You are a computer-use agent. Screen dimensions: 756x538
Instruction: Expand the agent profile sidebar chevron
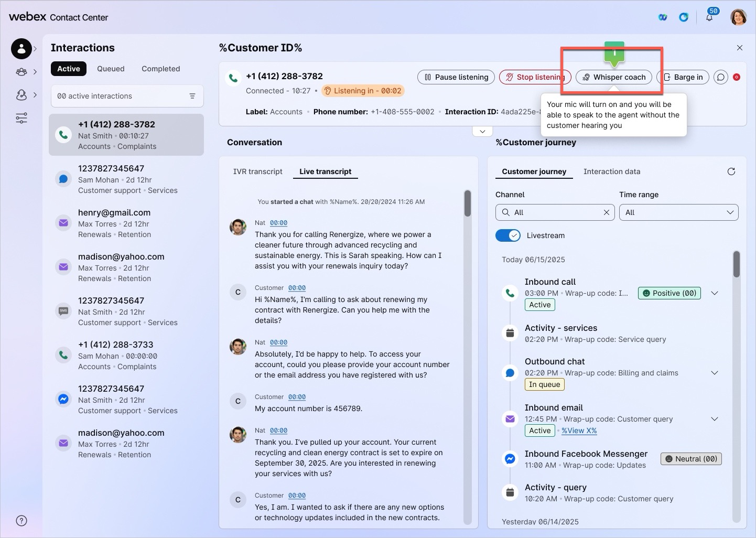pos(35,49)
